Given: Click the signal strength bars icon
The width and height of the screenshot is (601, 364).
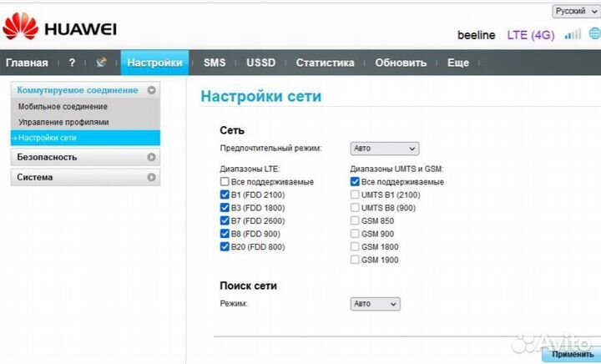Looking at the screenshot, I should [573, 34].
